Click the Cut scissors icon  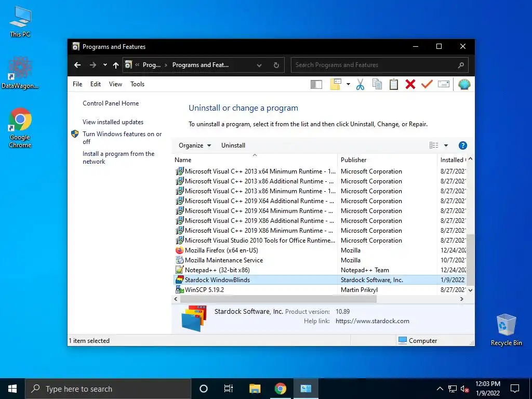tap(361, 84)
